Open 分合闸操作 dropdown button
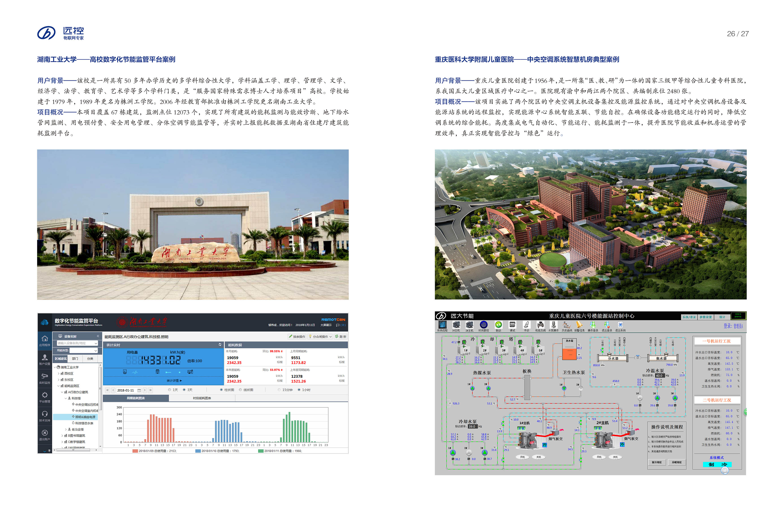This screenshot has height=532, width=784. pos(320,337)
